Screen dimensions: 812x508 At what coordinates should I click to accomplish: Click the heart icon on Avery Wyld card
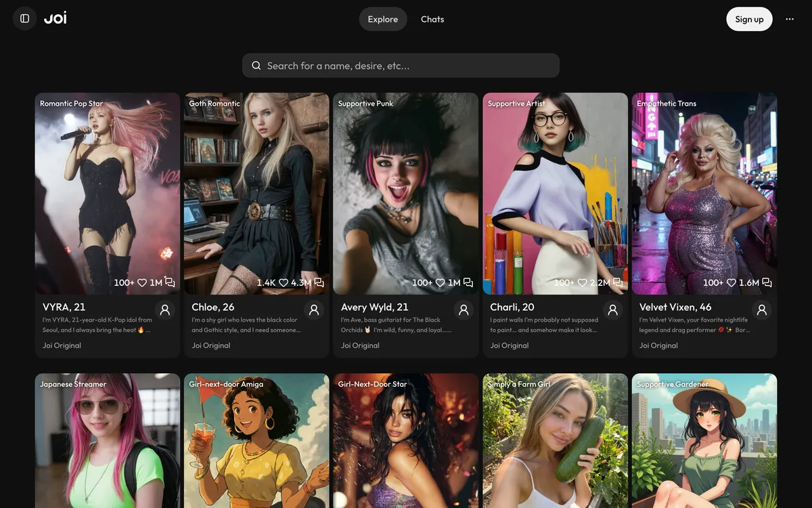tap(440, 282)
